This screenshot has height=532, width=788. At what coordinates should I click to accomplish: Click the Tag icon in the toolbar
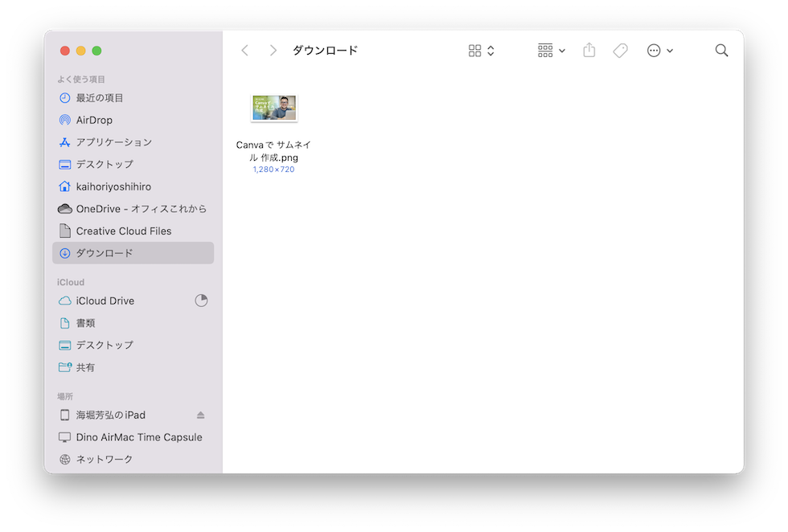pyautogui.click(x=620, y=50)
